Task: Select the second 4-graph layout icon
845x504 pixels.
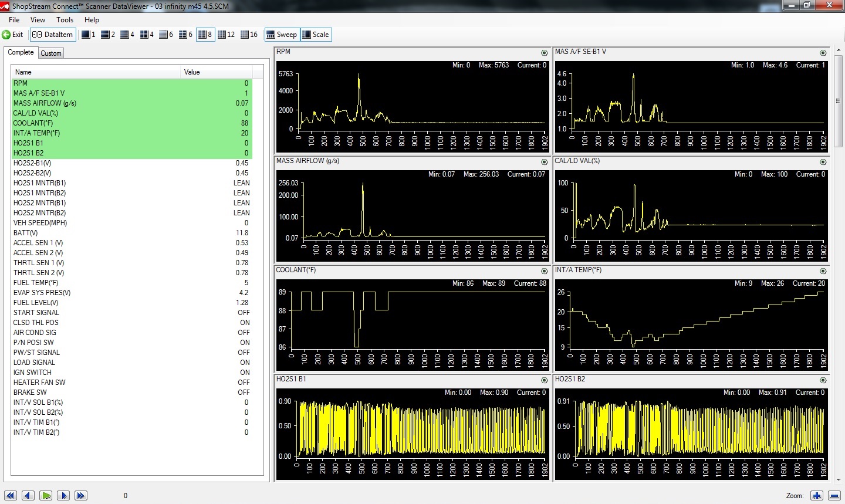Action: (147, 35)
